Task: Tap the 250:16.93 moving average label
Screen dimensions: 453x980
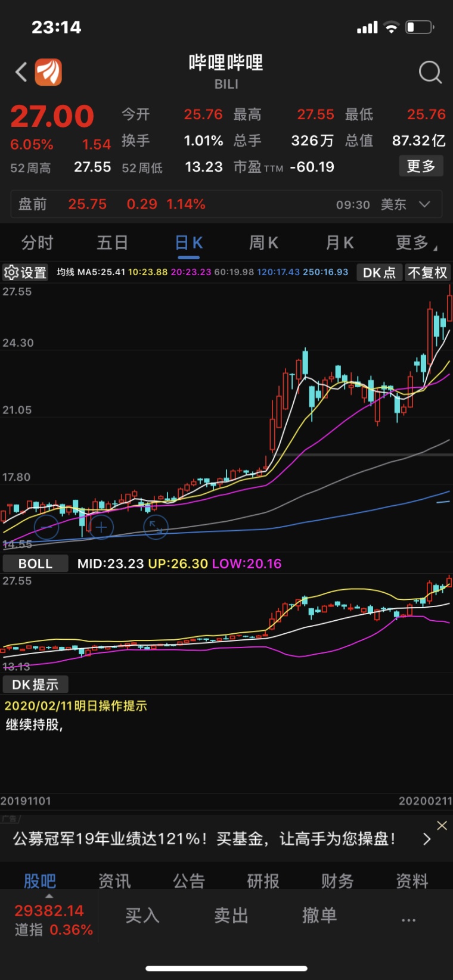Action: click(x=325, y=272)
